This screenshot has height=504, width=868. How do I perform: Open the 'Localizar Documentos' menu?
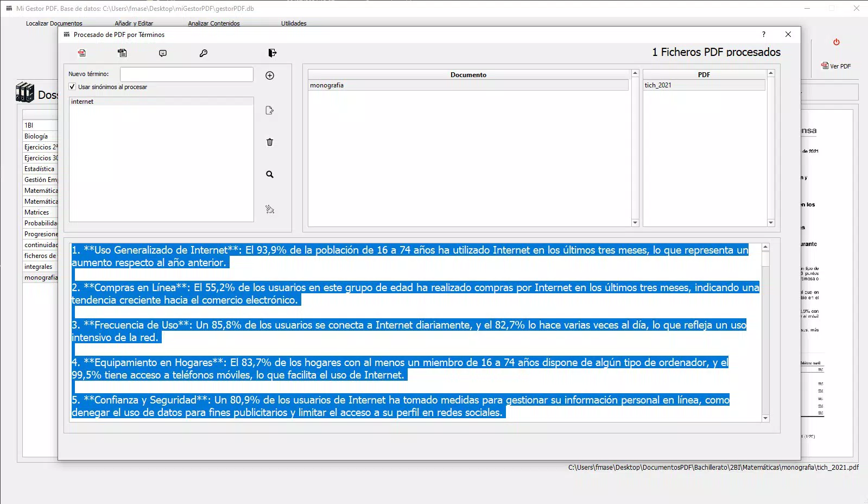(x=54, y=23)
